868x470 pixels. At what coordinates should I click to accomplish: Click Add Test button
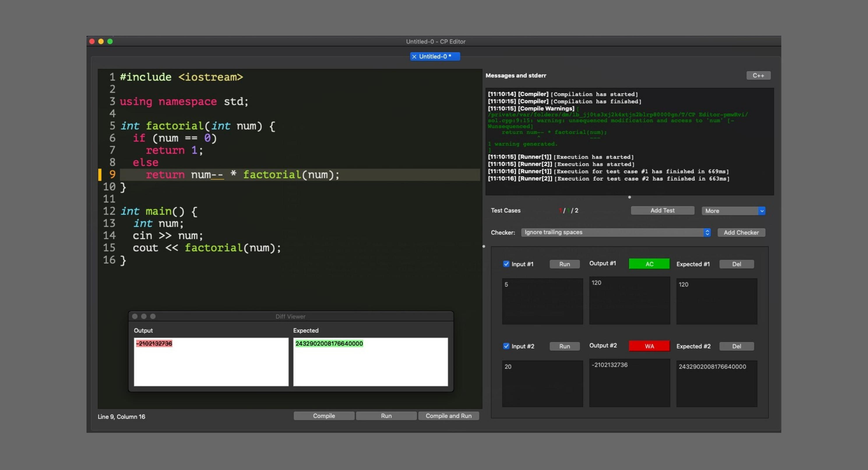click(662, 211)
